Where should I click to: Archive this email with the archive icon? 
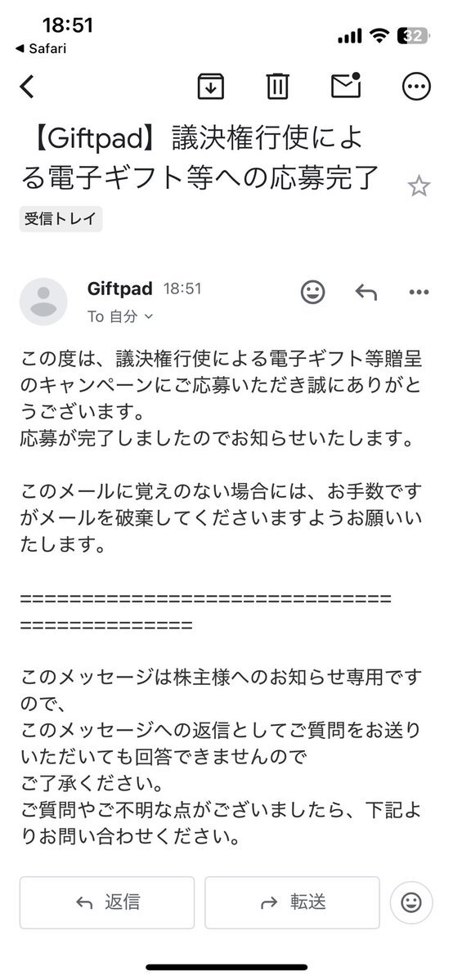211,87
